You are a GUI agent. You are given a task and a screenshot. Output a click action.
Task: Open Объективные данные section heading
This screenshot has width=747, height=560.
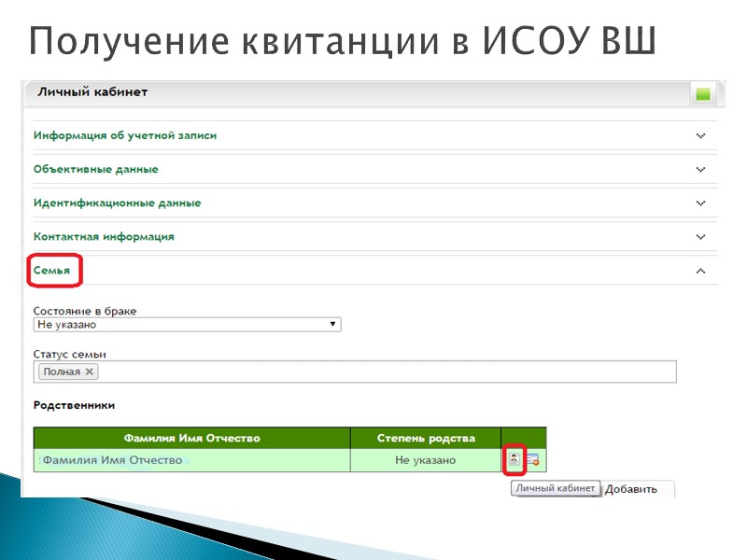click(x=96, y=170)
